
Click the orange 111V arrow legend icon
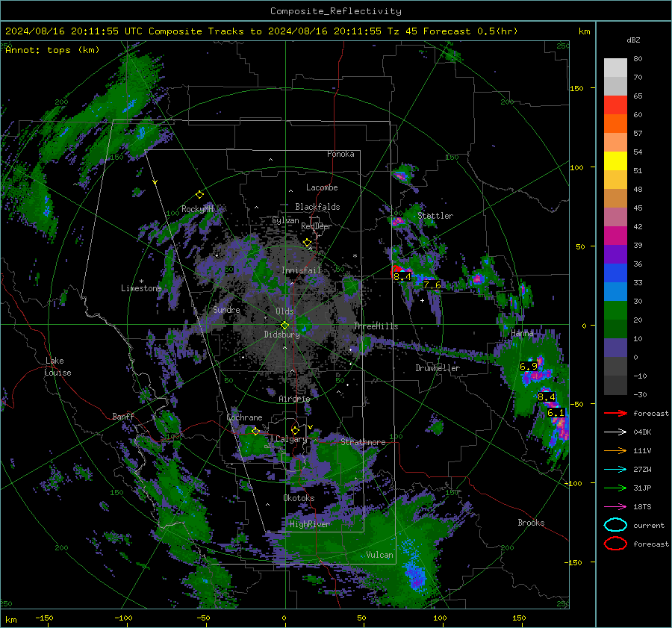point(615,450)
